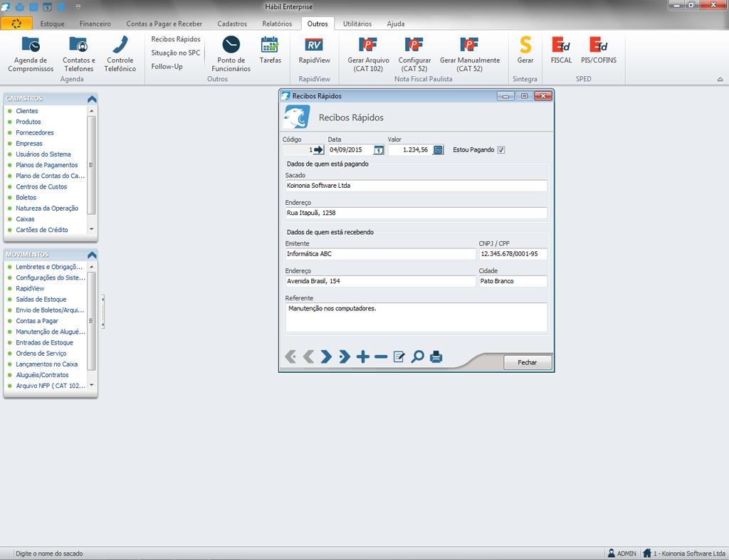Collapse the Movimentos panel

click(92, 255)
